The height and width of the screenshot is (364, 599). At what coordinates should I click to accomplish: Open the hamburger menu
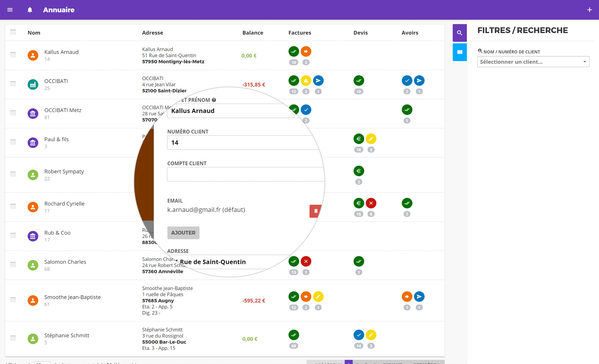pos(10,10)
